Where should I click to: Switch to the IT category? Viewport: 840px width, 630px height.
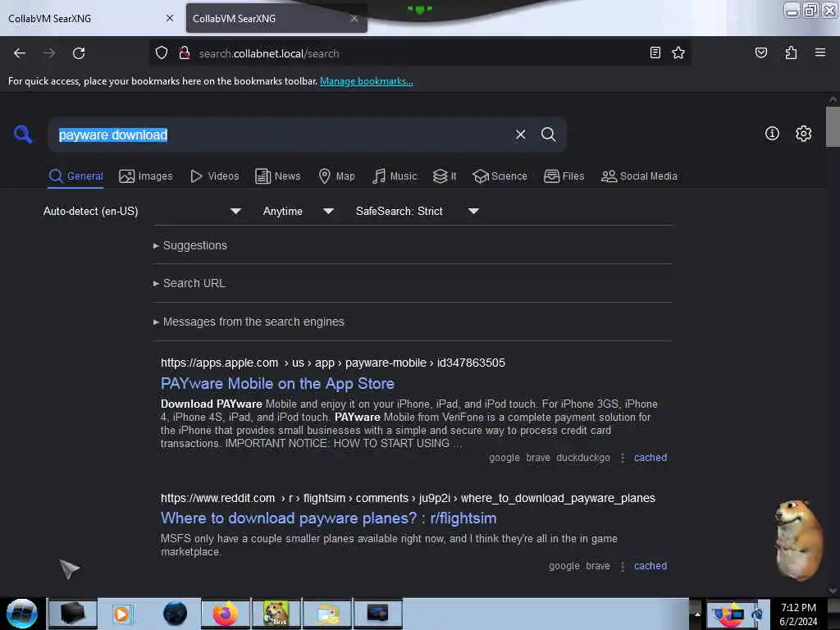(445, 176)
